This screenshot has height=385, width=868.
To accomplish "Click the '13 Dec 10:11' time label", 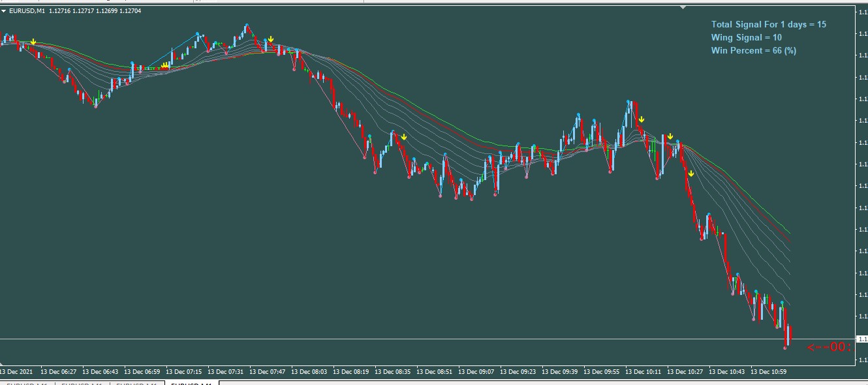I will coord(643,372).
